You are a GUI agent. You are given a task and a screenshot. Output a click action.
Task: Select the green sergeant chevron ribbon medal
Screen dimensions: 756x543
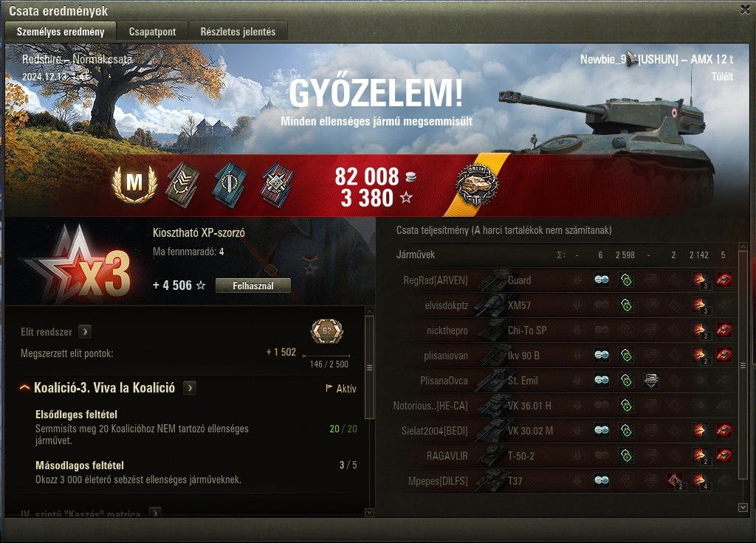(183, 184)
